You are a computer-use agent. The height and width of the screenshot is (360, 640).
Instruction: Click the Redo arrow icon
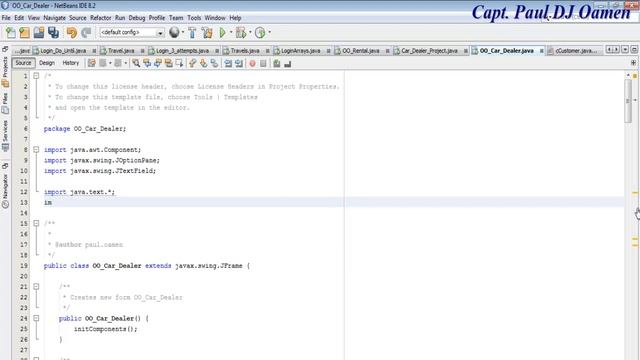click(x=86, y=33)
